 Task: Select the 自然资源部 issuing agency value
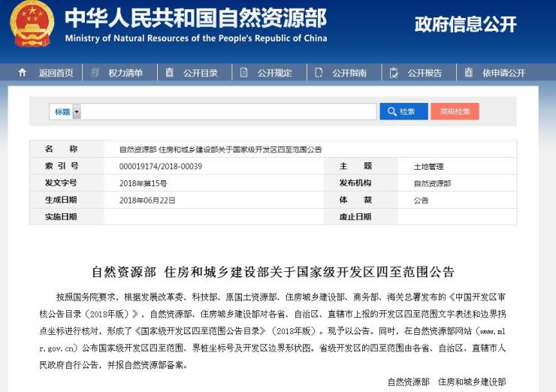coord(432,183)
